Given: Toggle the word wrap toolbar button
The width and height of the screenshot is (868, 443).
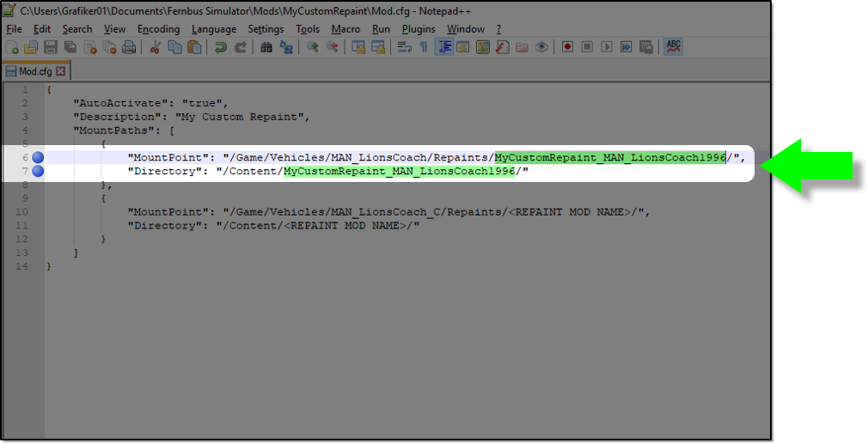Looking at the screenshot, I should tap(405, 47).
